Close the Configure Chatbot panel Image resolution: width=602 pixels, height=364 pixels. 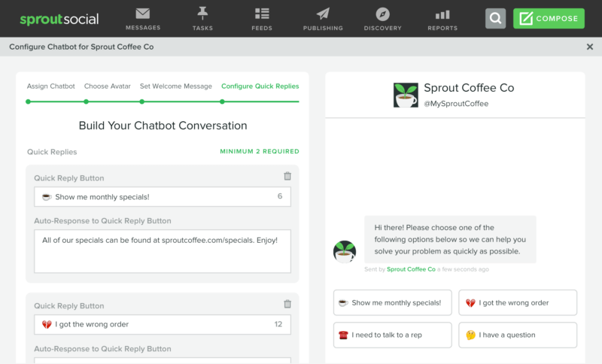[589, 47]
